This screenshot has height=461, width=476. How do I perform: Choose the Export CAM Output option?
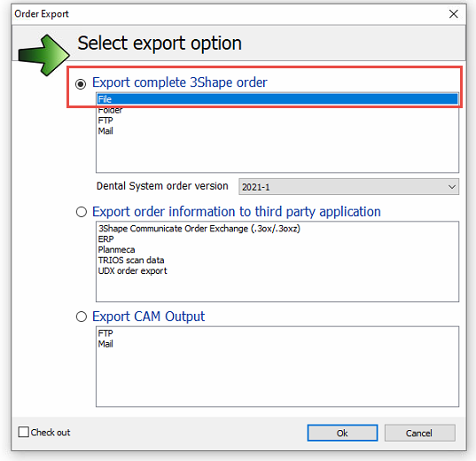[82, 316]
